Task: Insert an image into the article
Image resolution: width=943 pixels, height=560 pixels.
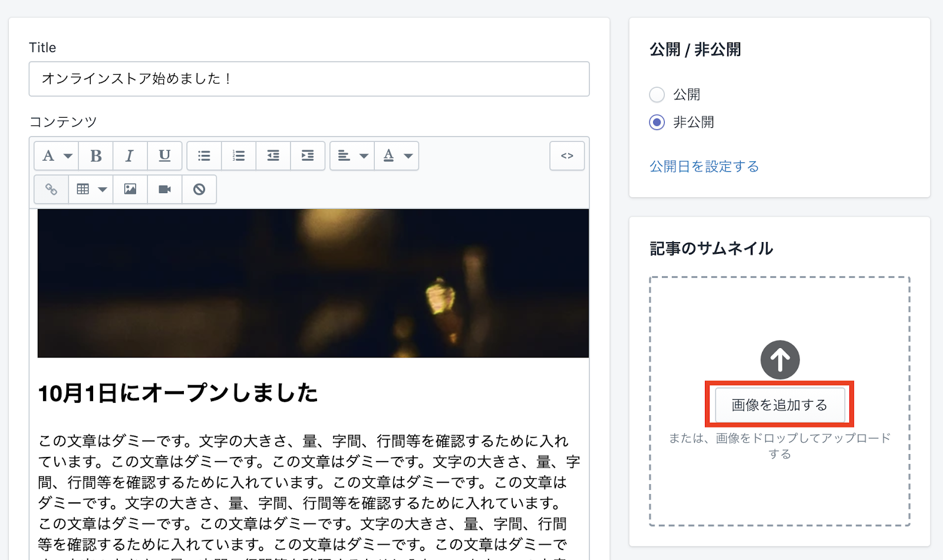Action: point(130,190)
